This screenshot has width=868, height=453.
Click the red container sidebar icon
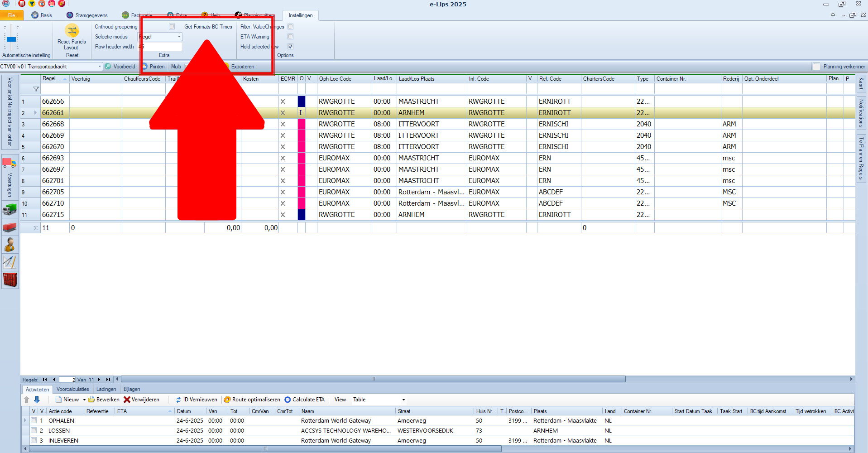(10, 280)
